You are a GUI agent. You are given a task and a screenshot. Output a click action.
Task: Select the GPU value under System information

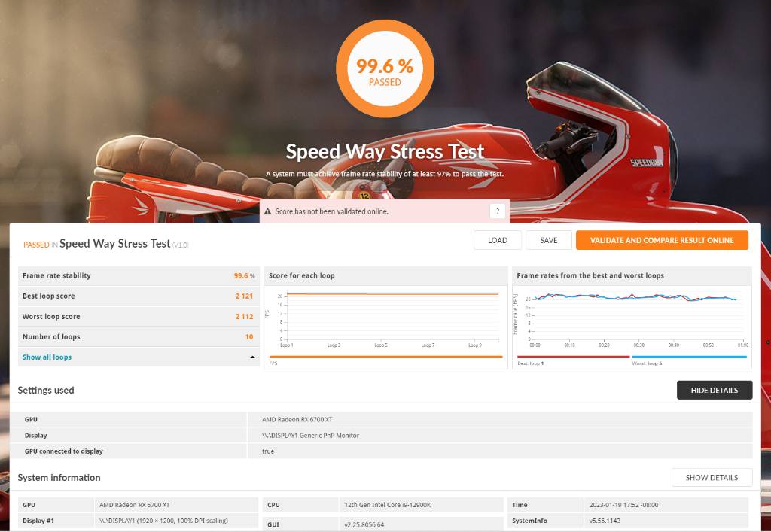(x=134, y=505)
